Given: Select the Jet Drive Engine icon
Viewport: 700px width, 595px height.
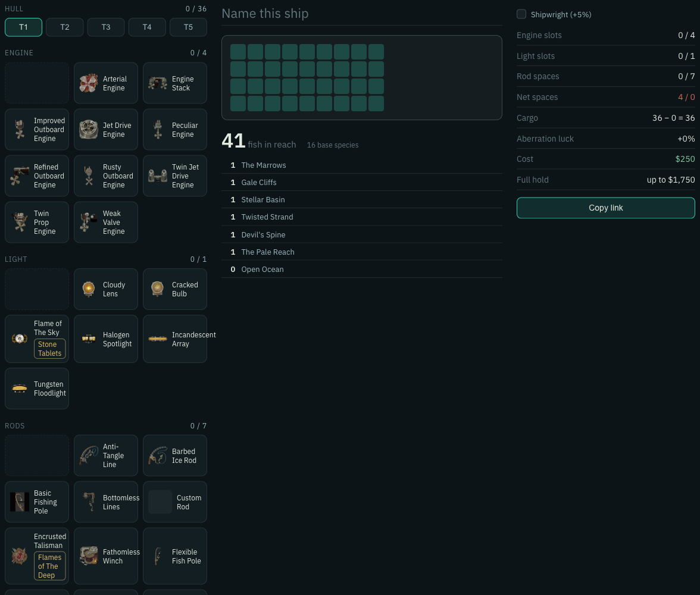Looking at the screenshot, I should click(x=88, y=130).
